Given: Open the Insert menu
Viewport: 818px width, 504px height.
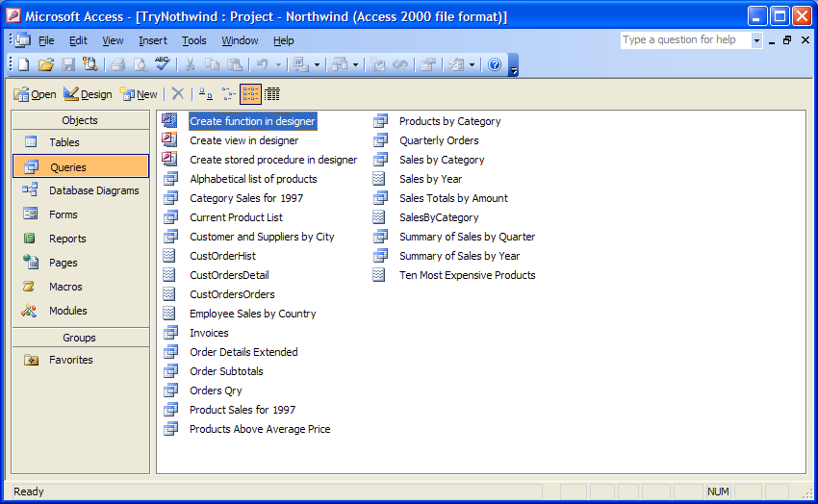Looking at the screenshot, I should [152, 40].
